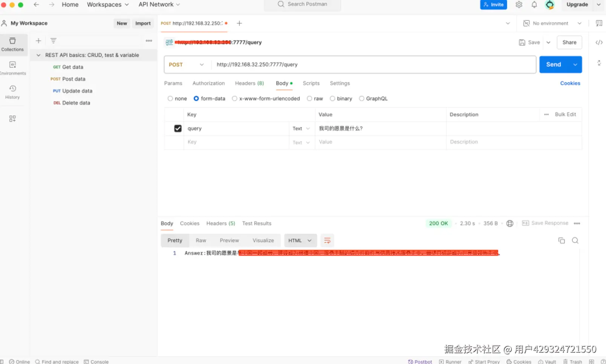Switch response view to Preview
This screenshot has width=606, height=364.
pos(229,240)
